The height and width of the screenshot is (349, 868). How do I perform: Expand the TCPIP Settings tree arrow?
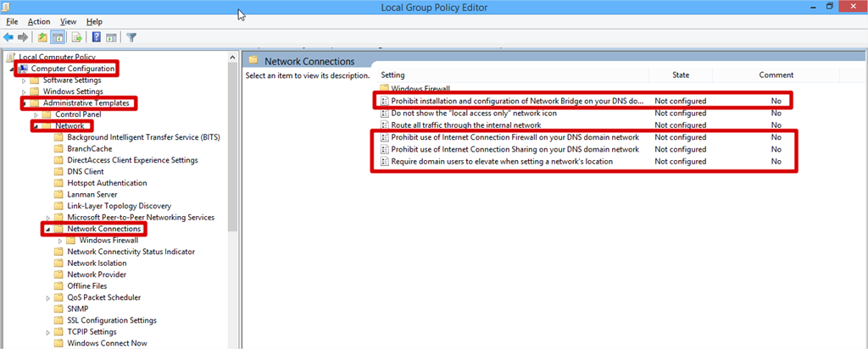pos(47,332)
